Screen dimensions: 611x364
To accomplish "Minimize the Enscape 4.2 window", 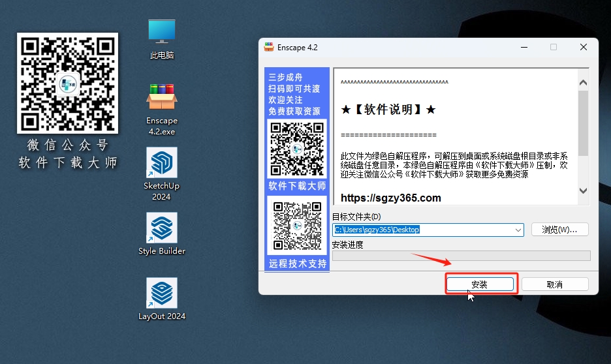I will tap(524, 47).
